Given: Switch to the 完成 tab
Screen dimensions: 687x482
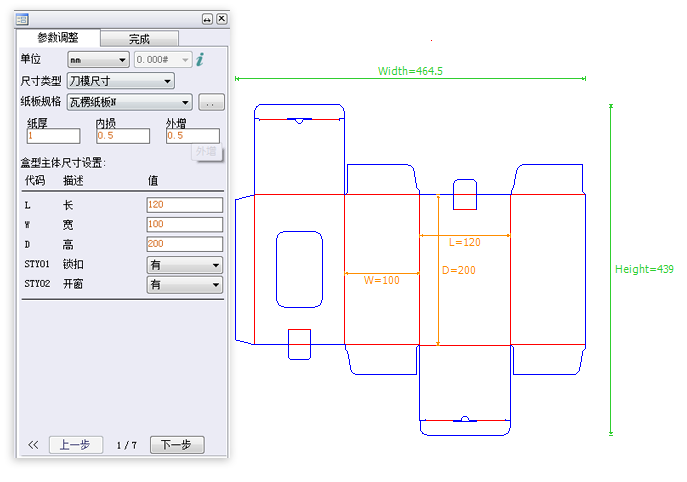Looking at the screenshot, I should pos(139,39).
